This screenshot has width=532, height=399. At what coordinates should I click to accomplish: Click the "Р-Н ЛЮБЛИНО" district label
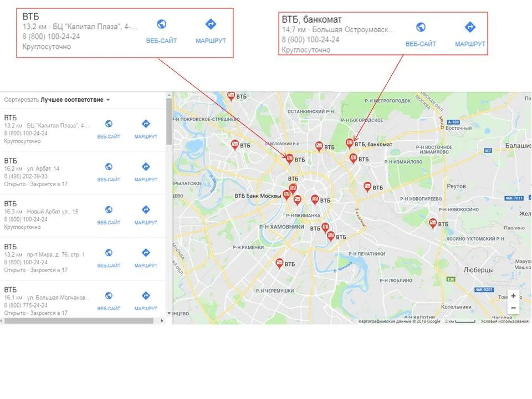tap(396, 280)
